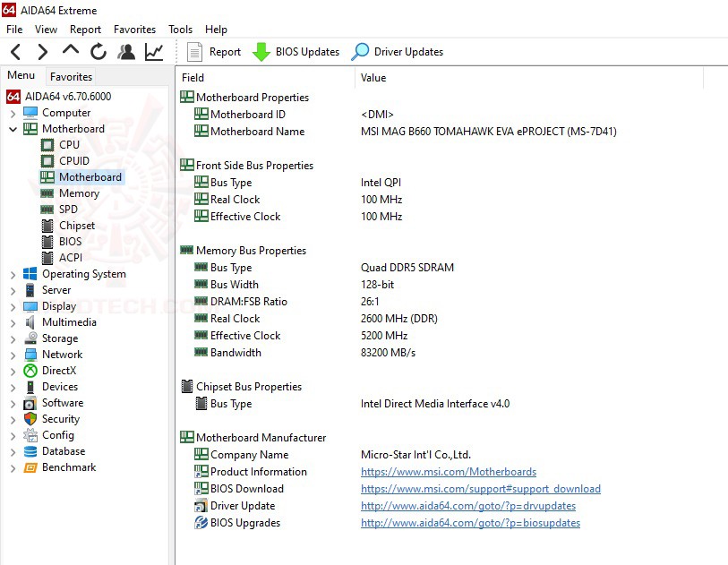Open the View menu
Image resolution: width=728 pixels, height=565 pixels.
pos(46,30)
